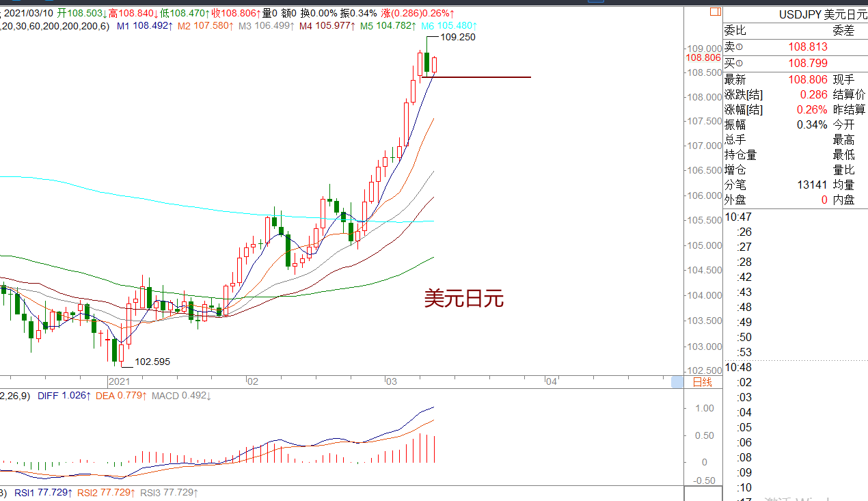The width and height of the screenshot is (868, 501).
Task: Click the 102.595 low price marker
Action: pos(152,362)
